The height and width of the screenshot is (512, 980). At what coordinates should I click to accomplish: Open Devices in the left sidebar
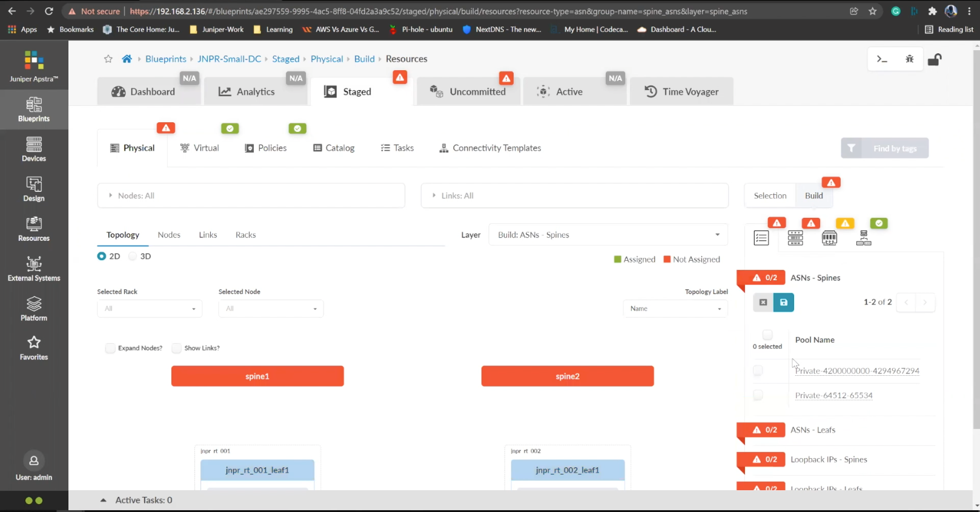34,149
